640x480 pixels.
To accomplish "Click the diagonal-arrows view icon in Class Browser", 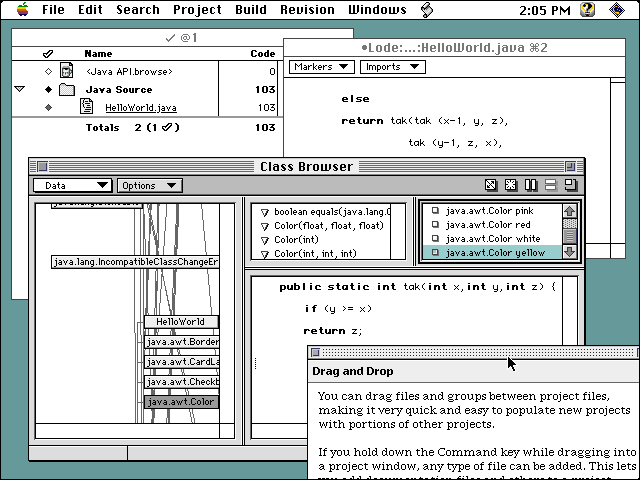I will coord(491,185).
